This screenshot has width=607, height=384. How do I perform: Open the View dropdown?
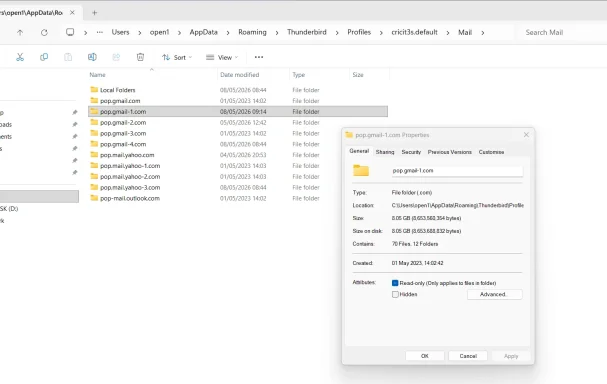[222, 57]
